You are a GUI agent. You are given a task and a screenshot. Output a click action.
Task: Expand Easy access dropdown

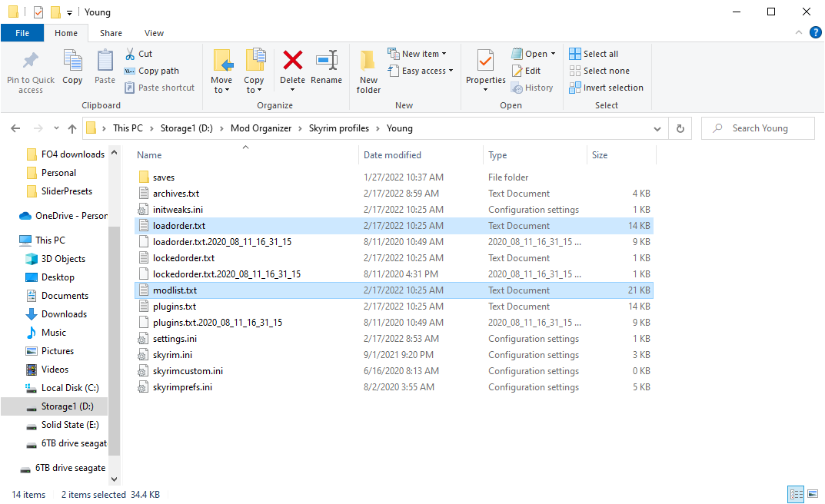click(x=451, y=71)
